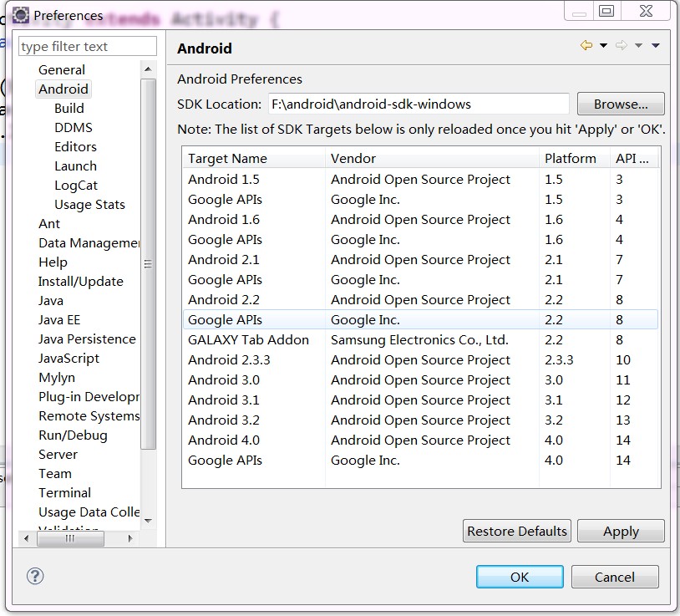Click the tree's horizontal scroll right arrow
This screenshot has height=616, width=680.
click(x=130, y=539)
